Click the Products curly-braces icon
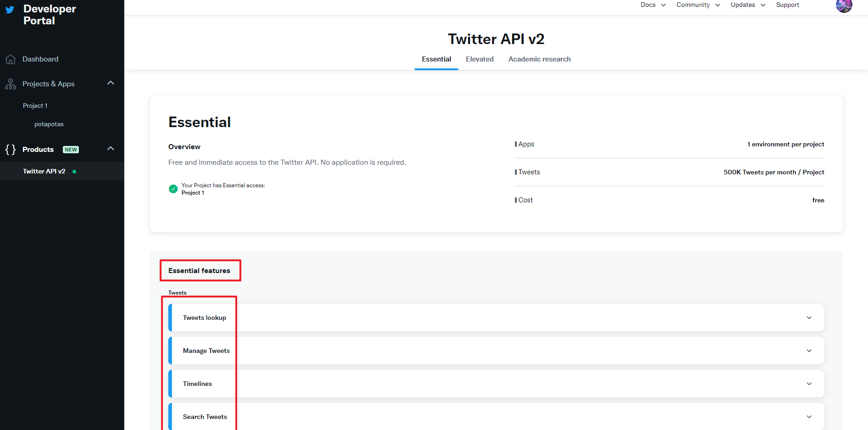The height and width of the screenshot is (430, 868). pyautogui.click(x=10, y=149)
